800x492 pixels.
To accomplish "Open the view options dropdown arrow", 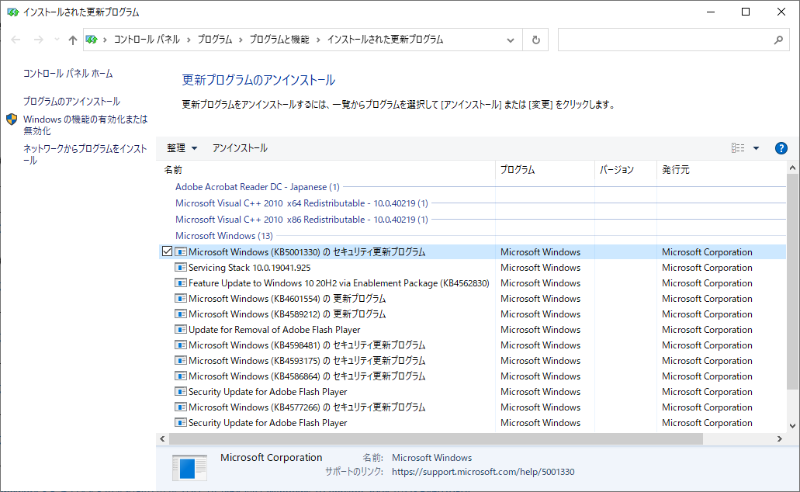I will click(756, 148).
